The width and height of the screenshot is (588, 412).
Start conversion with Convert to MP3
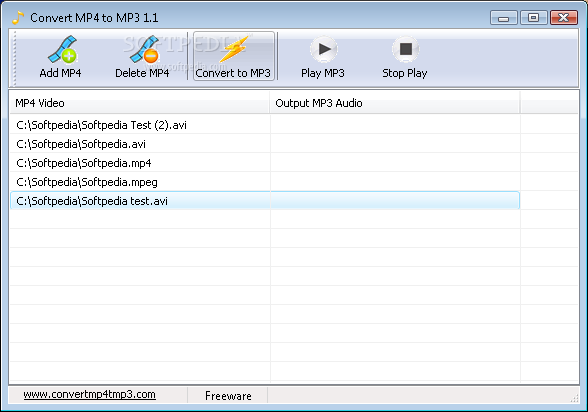coord(233,56)
